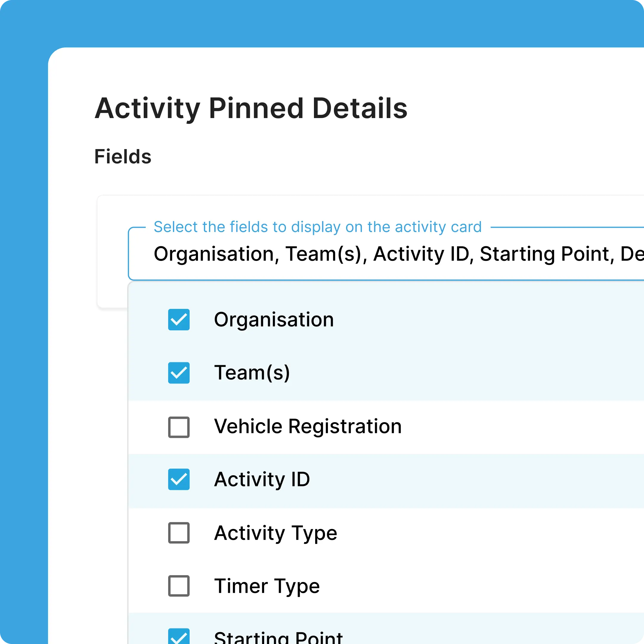Click the Activity Pinned Details heading
Viewport: 644px width, 644px height.
(x=251, y=108)
